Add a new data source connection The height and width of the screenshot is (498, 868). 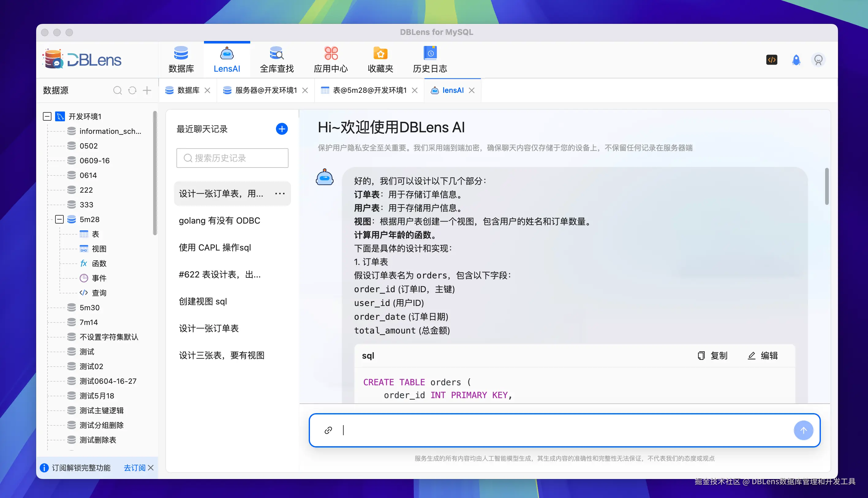click(147, 90)
